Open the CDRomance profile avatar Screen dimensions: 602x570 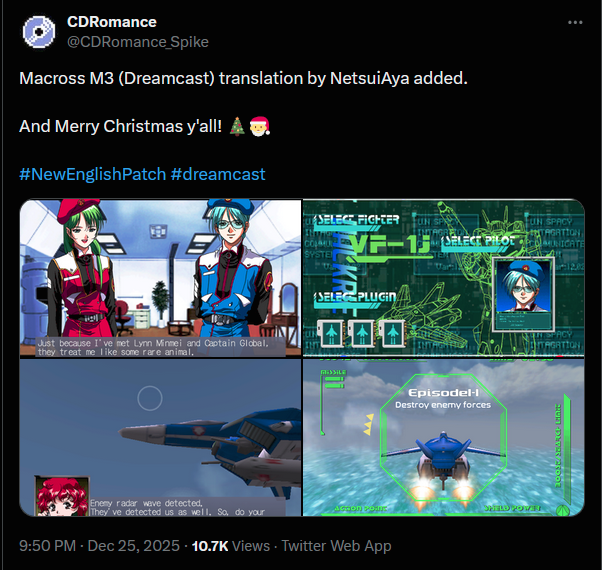pos(39,32)
